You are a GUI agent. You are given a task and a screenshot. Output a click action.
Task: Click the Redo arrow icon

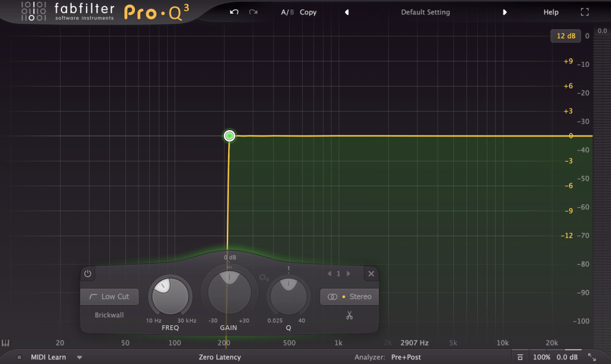253,12
